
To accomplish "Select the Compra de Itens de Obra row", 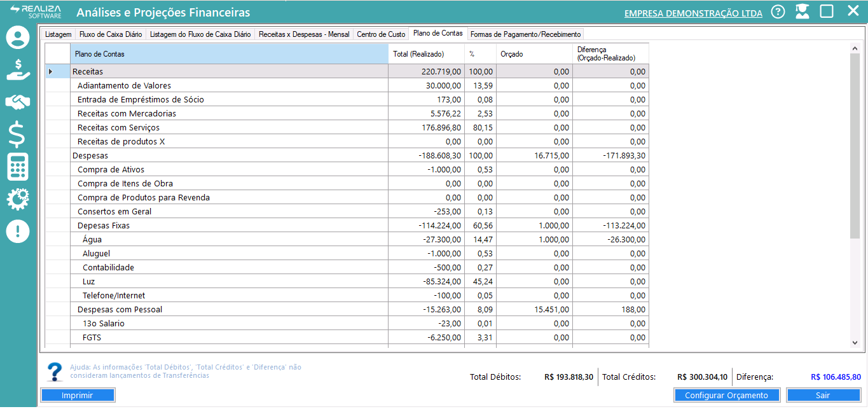I will coord(347,184).
